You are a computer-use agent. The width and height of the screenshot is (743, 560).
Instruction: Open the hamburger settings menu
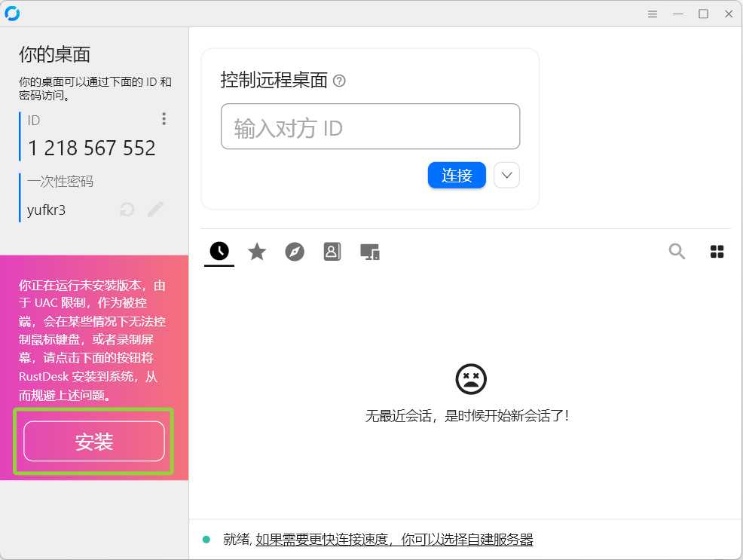coord(653,14)
